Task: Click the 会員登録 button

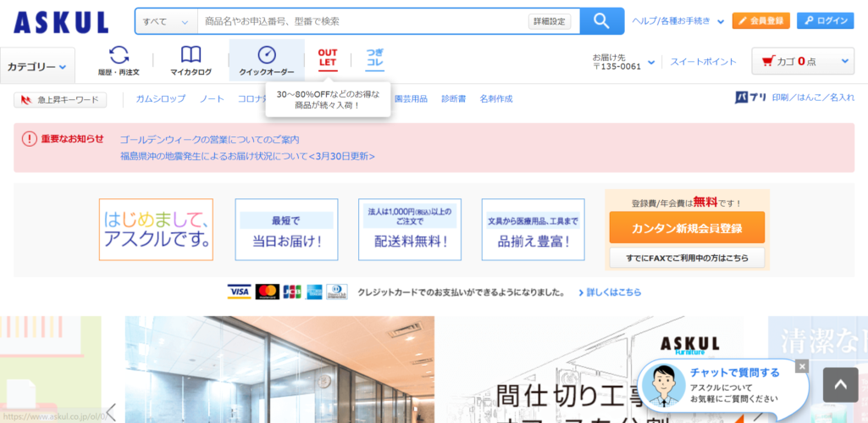Action: (x=760, y=21)
